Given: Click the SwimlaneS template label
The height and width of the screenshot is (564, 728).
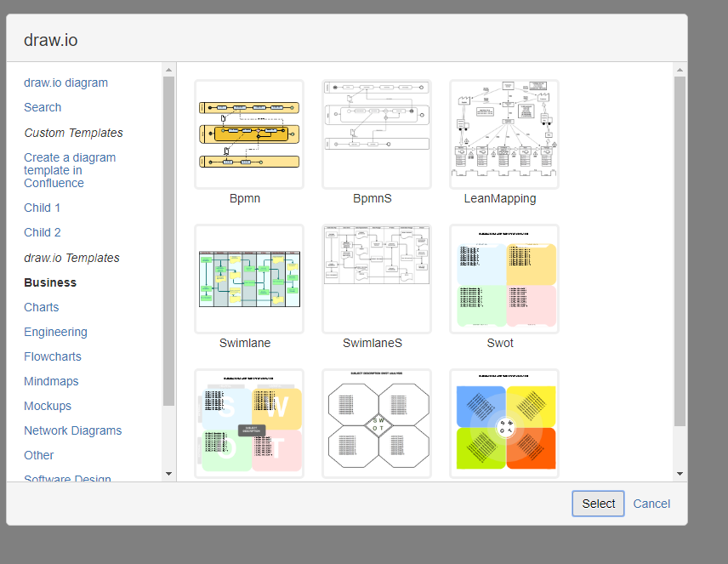Looking at the screenshot, I should (373, 343).
